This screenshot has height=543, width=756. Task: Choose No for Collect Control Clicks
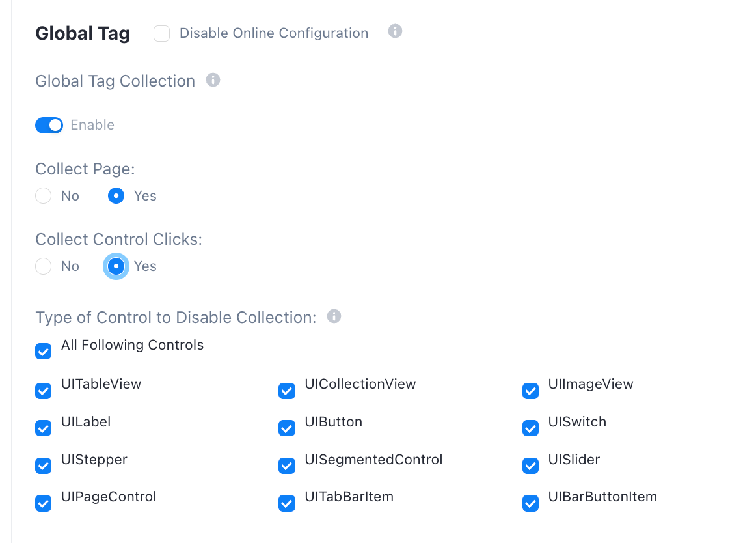point(44,266)
